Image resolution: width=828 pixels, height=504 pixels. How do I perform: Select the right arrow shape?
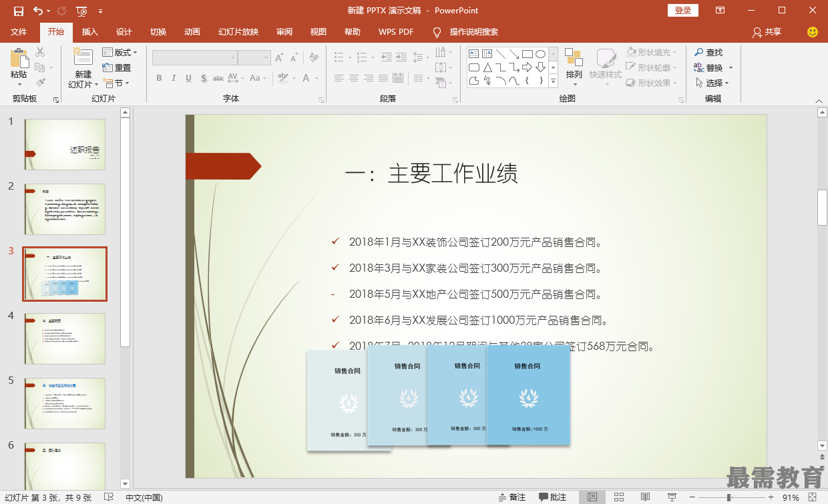pos(528,67)
